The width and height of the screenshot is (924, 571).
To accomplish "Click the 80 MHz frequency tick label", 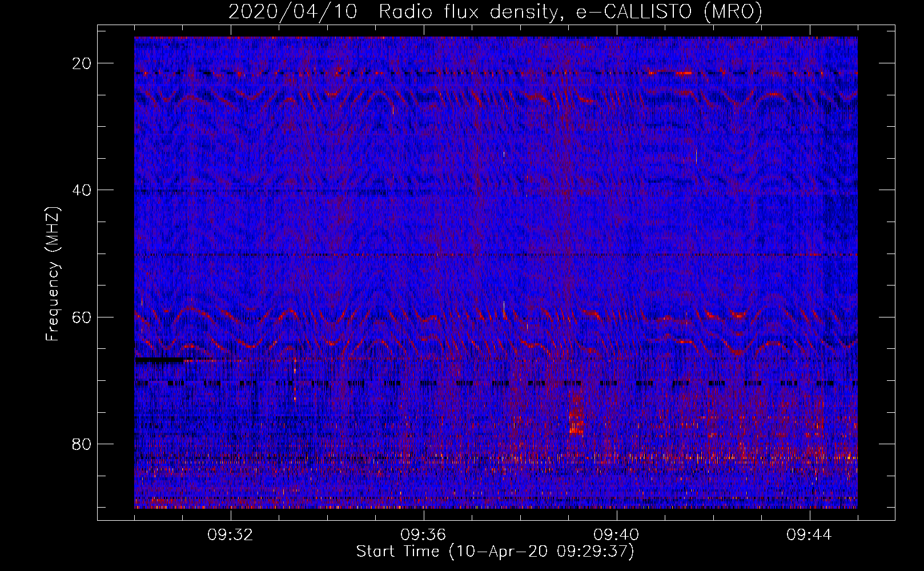I will coord(82,444).
